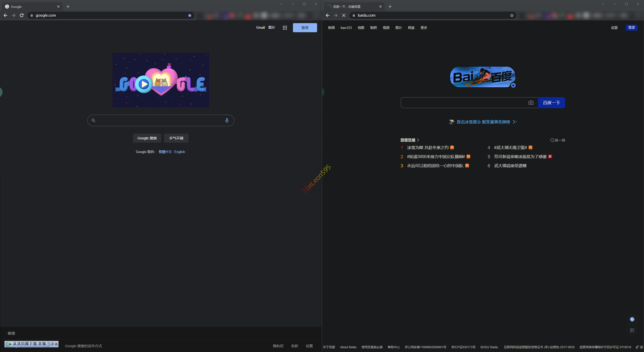The image size is (644, 352).
Task: Refresh hot list with 换一换
Action: (558, 140)
